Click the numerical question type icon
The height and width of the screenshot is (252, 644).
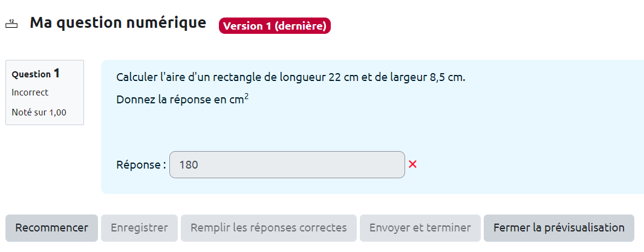pos(11,24)
